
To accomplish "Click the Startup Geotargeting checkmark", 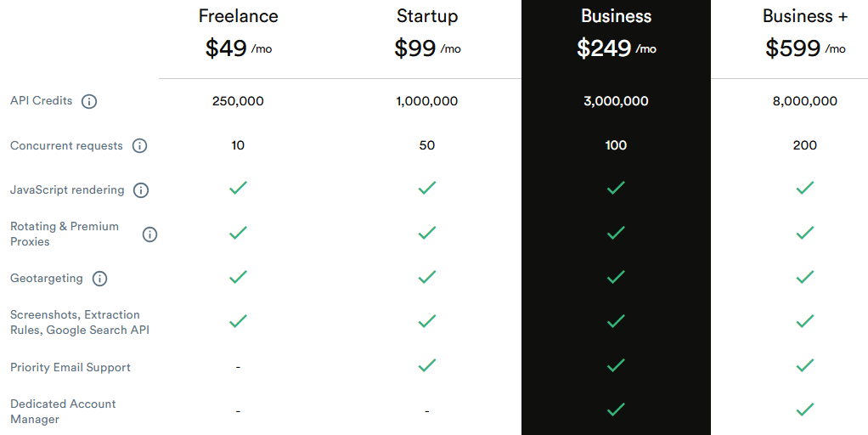I will point(427,276).
